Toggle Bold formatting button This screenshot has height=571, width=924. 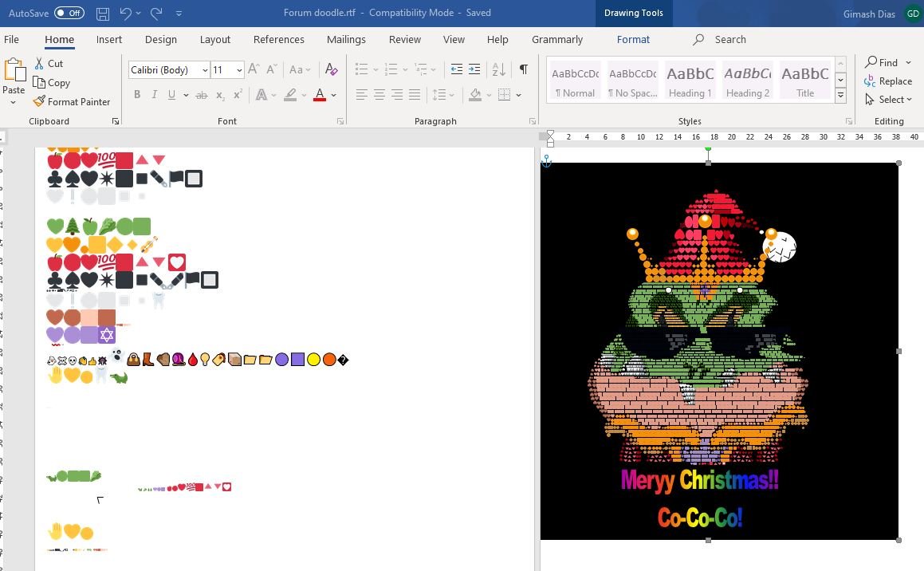click(x=137, y=95)
